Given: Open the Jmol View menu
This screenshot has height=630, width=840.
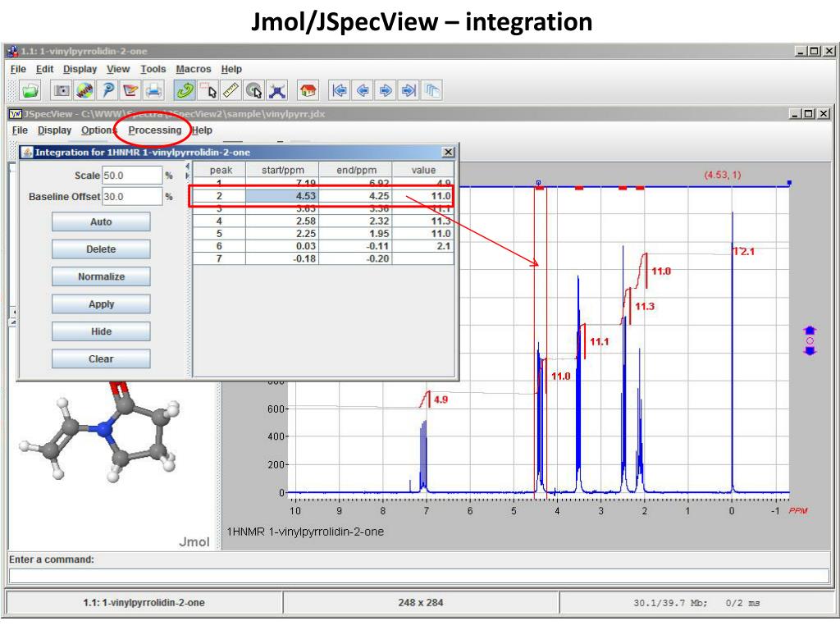Looking at the screenshot, I should click(x=118, y=69).
